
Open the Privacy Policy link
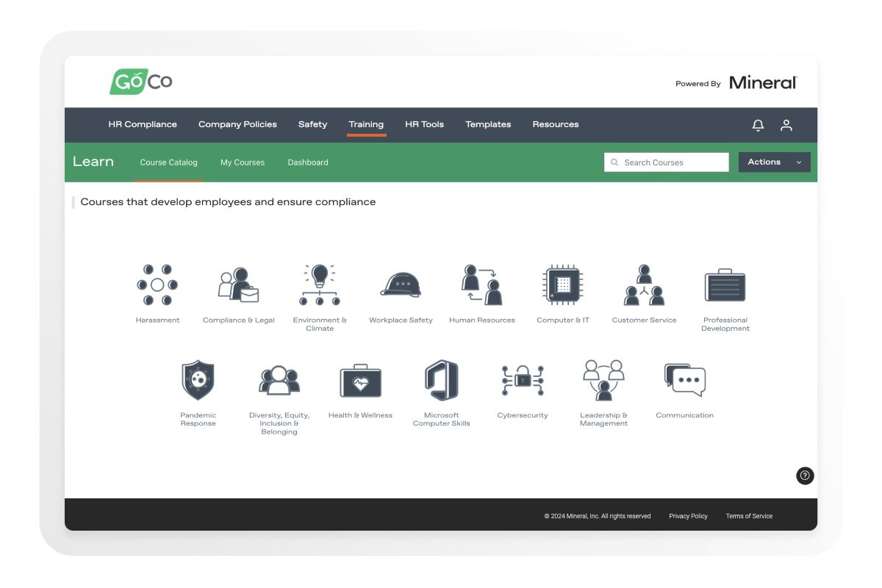point(688,516)
